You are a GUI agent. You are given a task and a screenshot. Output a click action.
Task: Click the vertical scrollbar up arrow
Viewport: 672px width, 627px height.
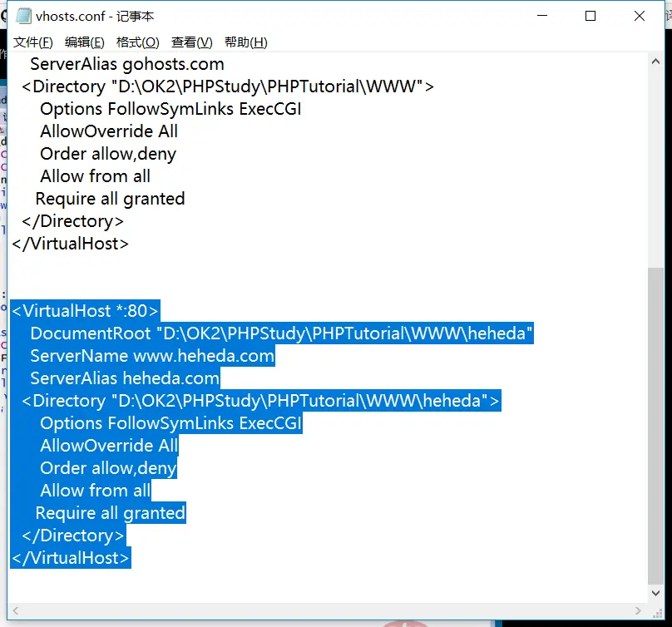pos(655,62)
